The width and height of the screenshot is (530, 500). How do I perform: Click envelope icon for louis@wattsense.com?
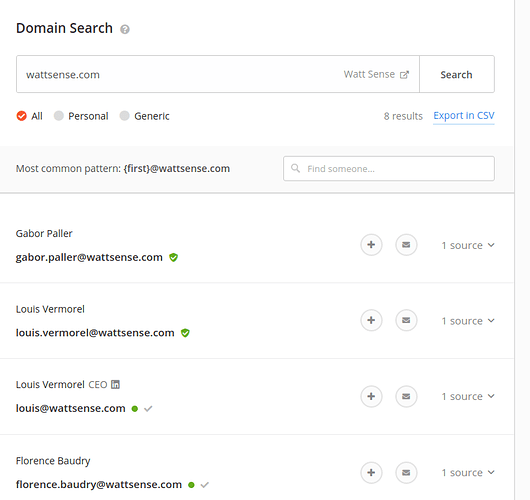tap(406, 396)
